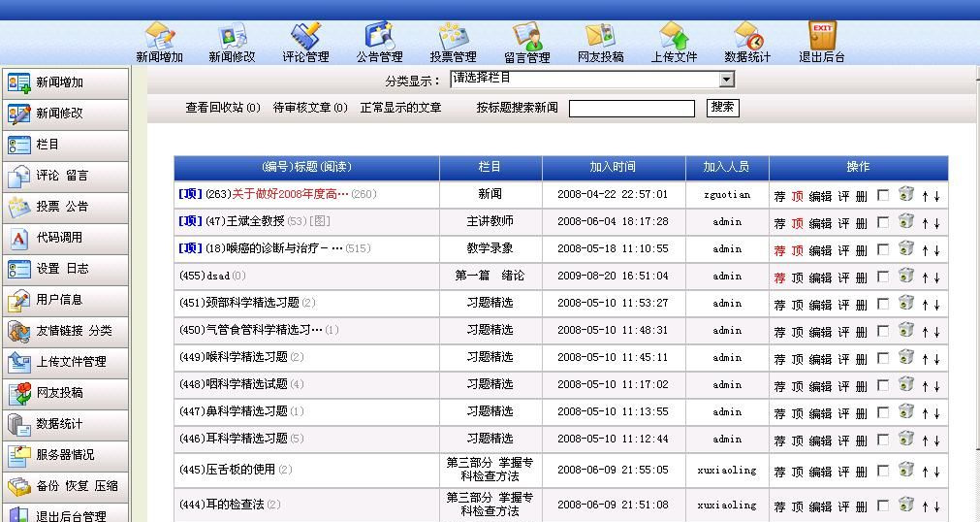Open article (444)耳的检查法 title
The width and height of the screenshot is (980, 522).
(222, 504)
